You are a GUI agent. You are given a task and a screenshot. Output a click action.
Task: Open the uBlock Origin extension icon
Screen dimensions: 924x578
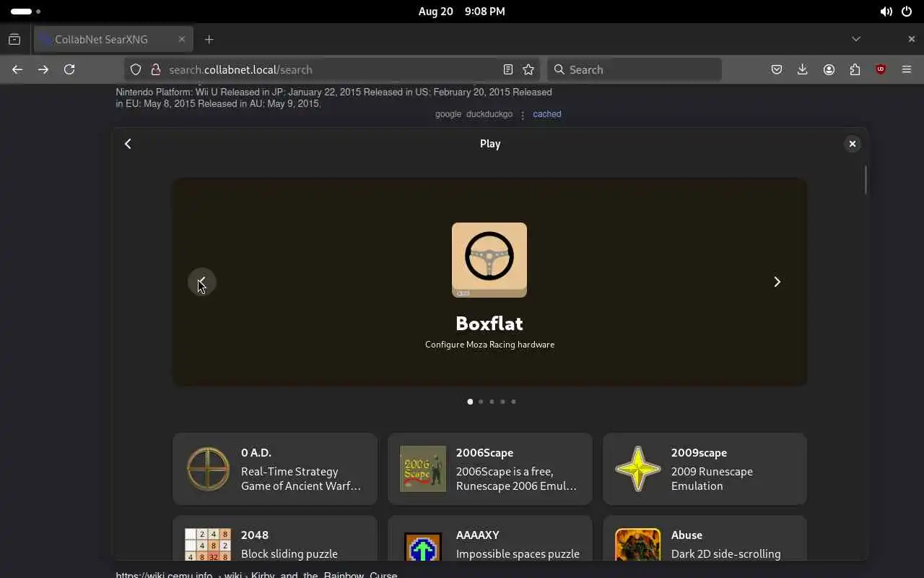tap(881, 69)
